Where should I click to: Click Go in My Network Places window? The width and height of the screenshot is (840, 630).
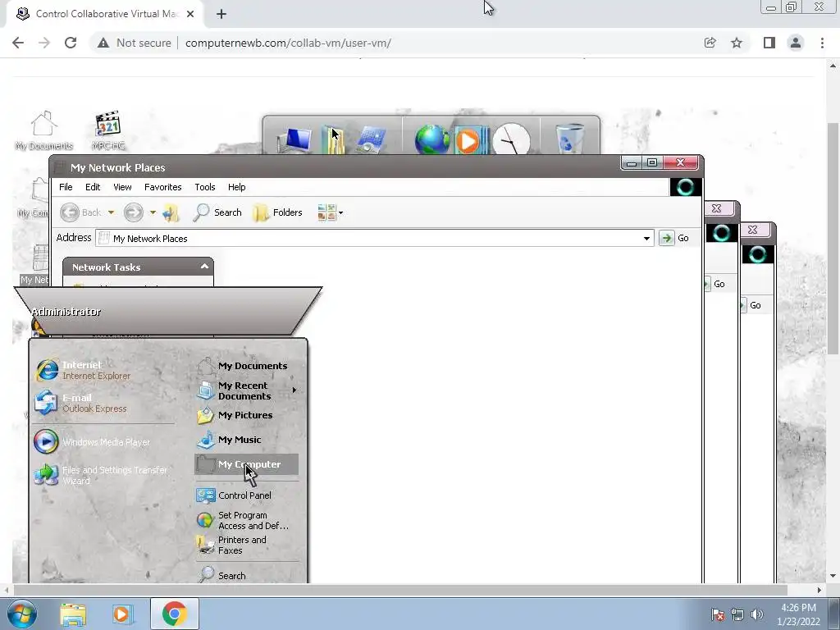(674, 238)
